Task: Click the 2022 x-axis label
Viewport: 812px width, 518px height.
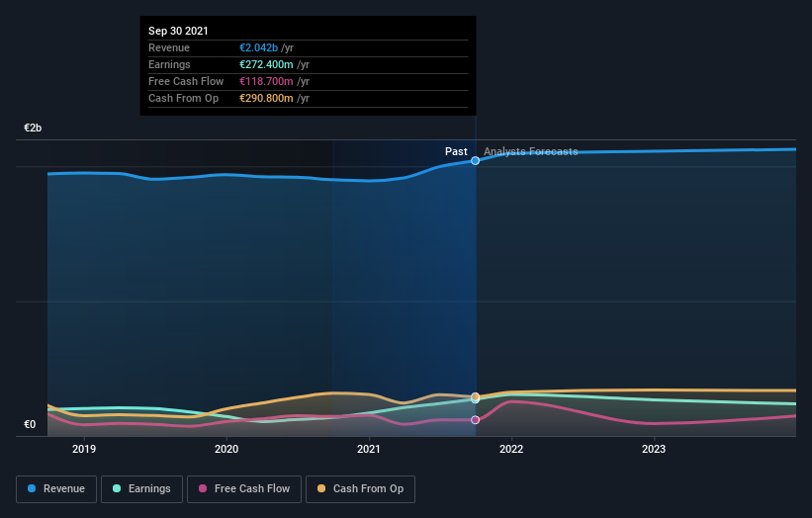Action: click(x=511, y=449)
